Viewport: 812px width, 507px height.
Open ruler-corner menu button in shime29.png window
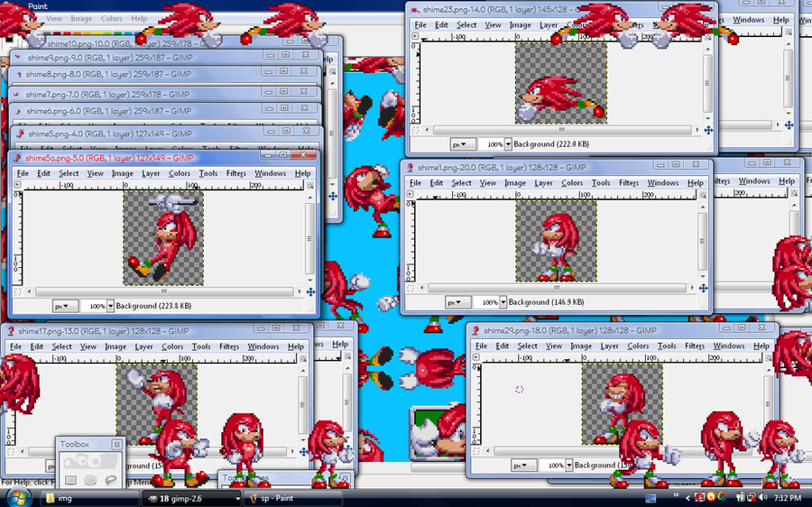click(x=475, y=357)
